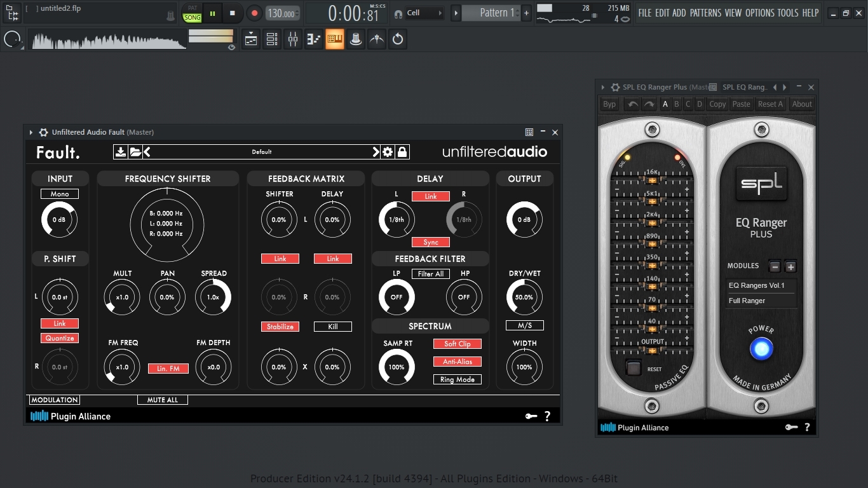868x488 pixels.
Task: Toggle the Lin. FM button
Action: point(168,369)
